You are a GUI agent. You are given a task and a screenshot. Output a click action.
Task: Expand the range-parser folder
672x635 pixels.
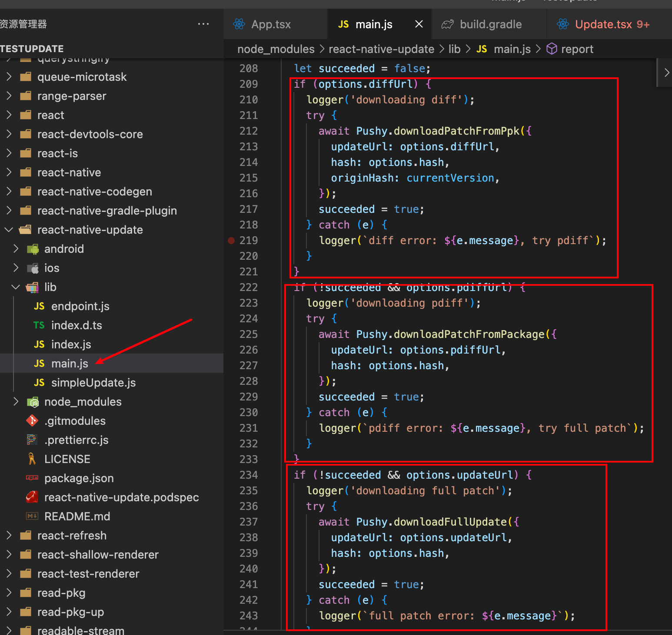coord(9,96)
